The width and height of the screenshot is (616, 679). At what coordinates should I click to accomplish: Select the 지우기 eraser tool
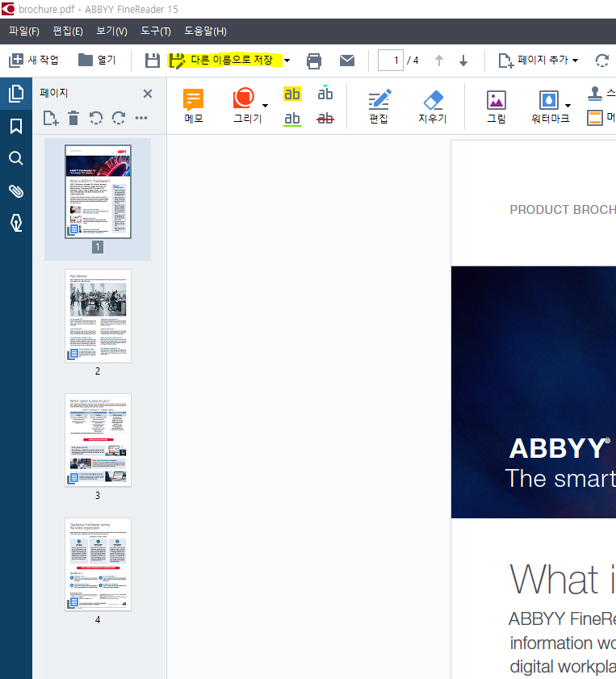tap(433, 106)
